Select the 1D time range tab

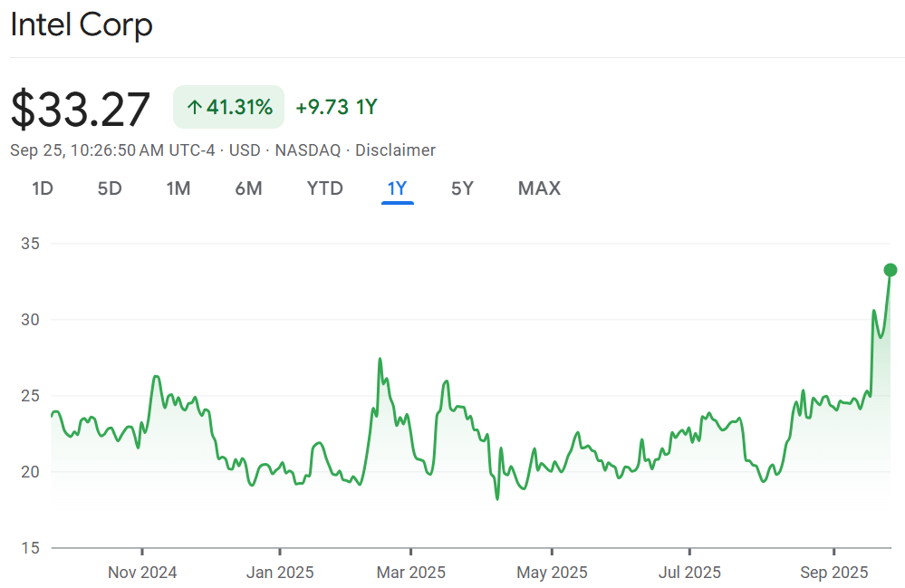click(43, 188)
